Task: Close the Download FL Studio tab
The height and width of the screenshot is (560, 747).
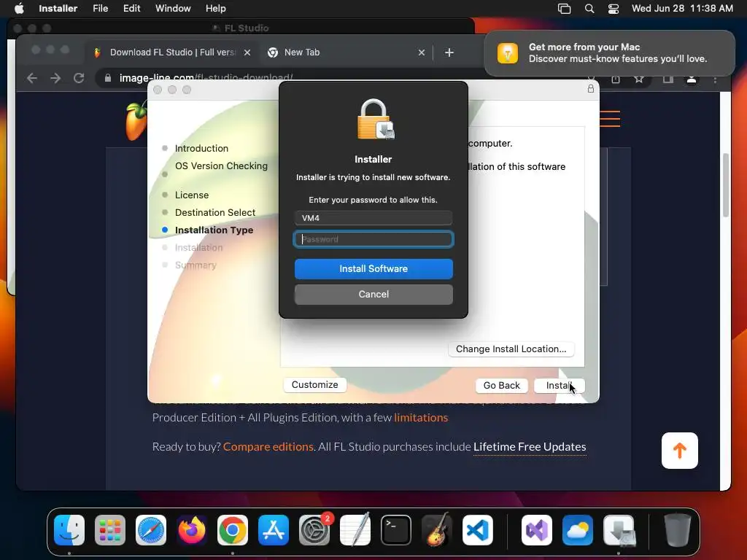Action: click(x=247, y=52)
